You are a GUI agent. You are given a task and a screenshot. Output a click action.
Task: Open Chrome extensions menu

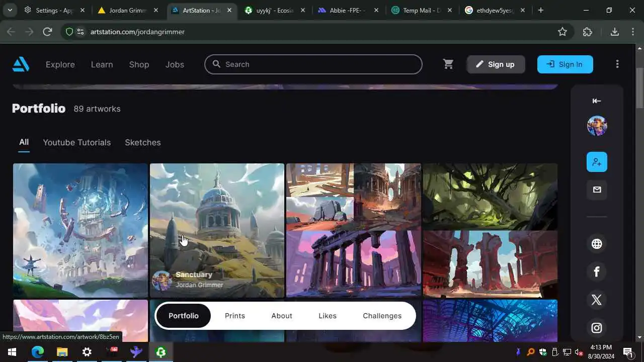[x=588, y=32]
